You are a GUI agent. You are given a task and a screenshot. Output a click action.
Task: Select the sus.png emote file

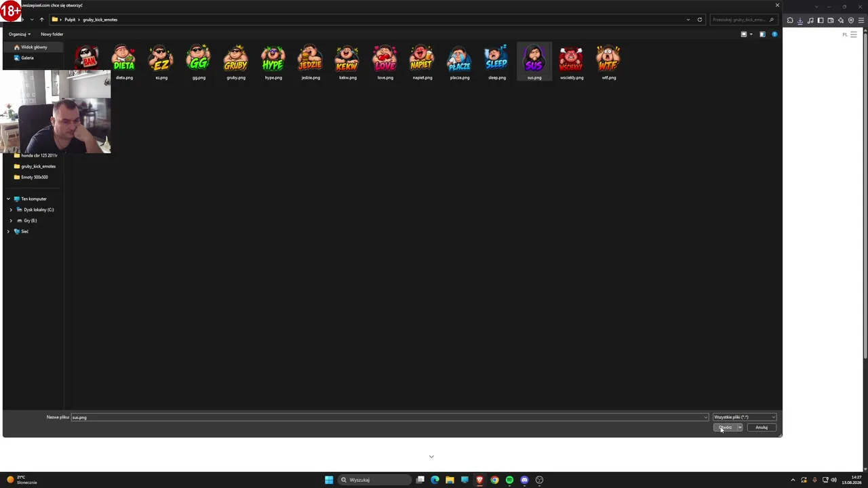coord(534,62)
